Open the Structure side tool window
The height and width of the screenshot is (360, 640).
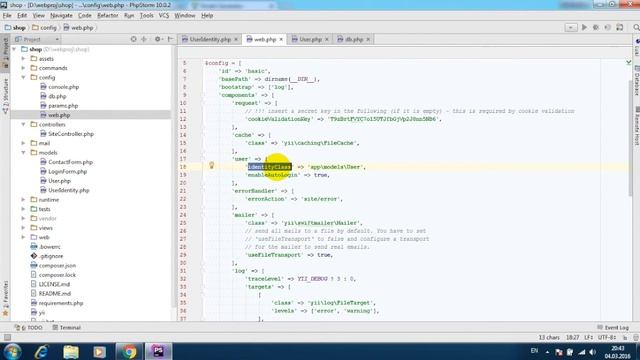click(6, 96)
